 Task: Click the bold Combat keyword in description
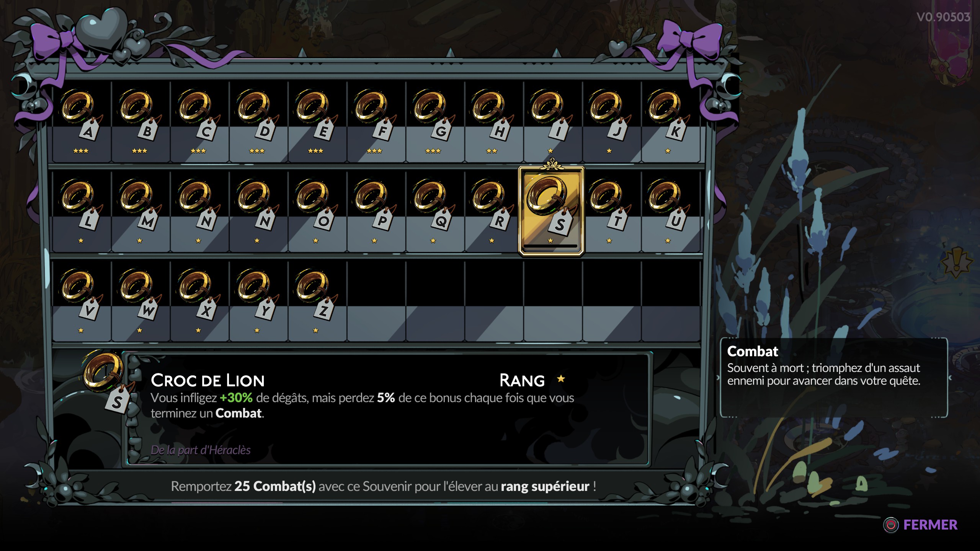pos(238,413)
